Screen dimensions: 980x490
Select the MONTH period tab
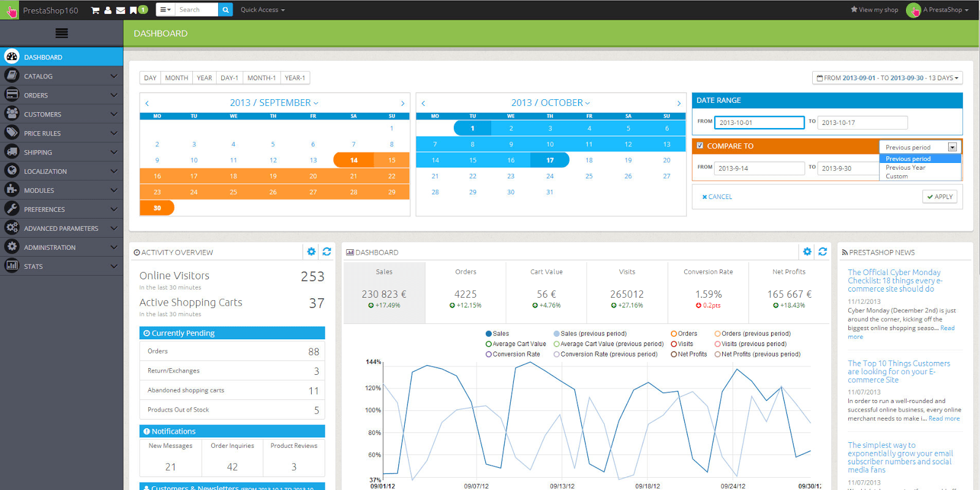point(176,78)
